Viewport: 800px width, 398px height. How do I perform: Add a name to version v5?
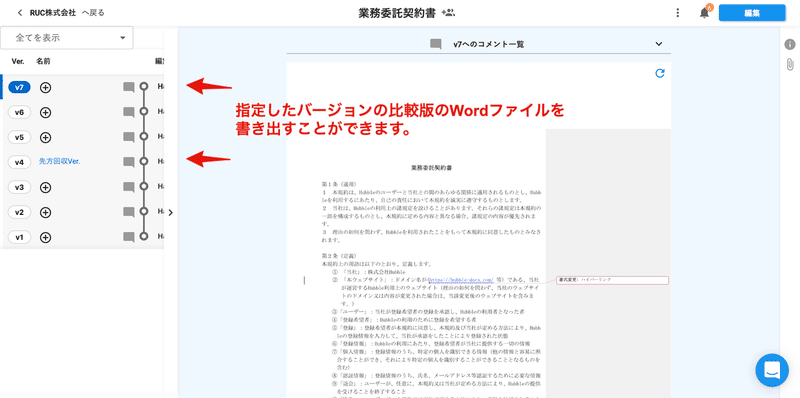pyautogui.click(x=45, y=137)
